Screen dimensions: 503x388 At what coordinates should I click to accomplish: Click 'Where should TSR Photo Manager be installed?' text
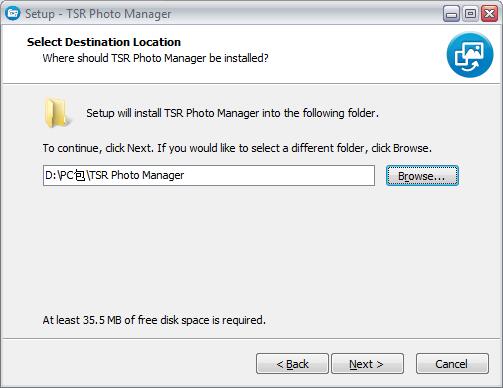point(155,58)
